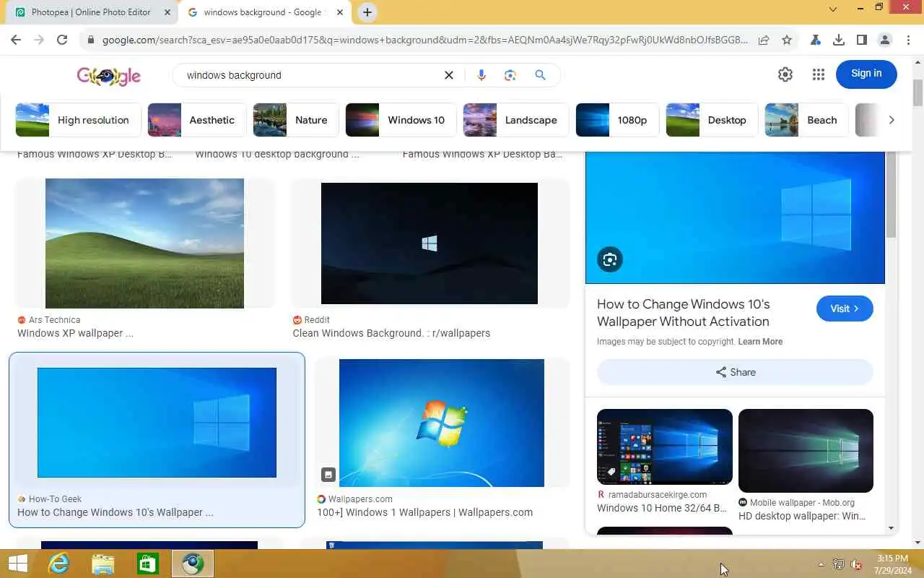924x578 pixels.
Task: Reload the page with refresh icon
Action: [x=62, y=40]
